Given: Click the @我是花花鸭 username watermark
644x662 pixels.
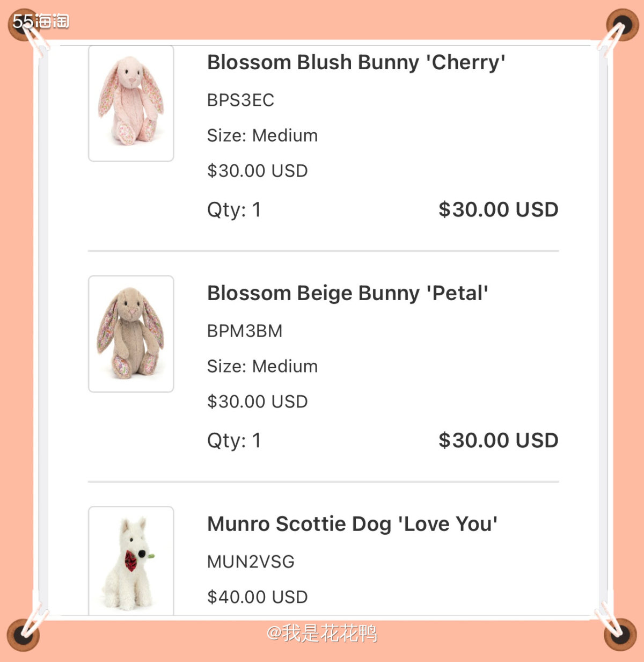Looking at the screenshot, I should pyautogui.click(x=322, y=634).
